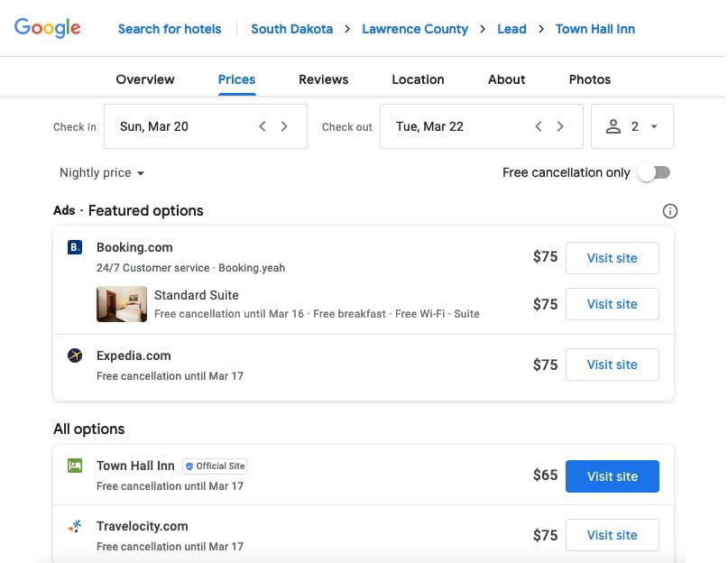Screen dimensions: 728x563
Task: Click the Official Site shield badge
Action: click(x=215, y=466)
